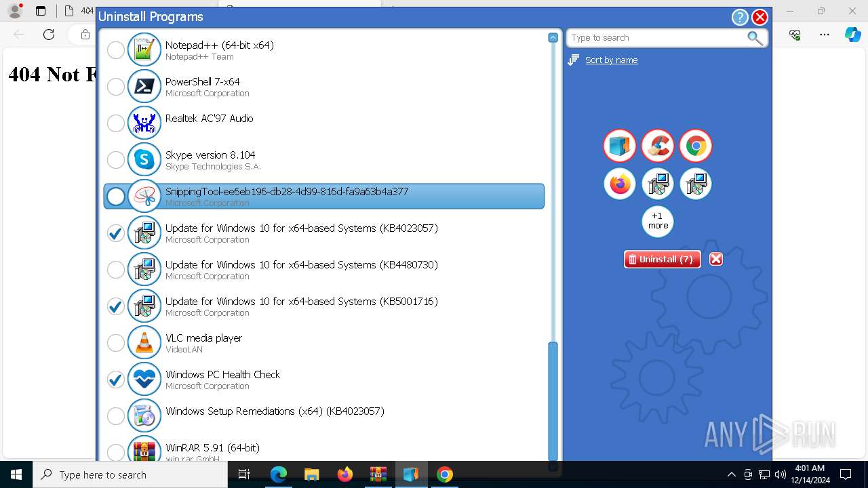The width and height of the screenshot is (868, 488).
Task: Check the Skype version 8.104 checkbox
Action: coord(116,159)
